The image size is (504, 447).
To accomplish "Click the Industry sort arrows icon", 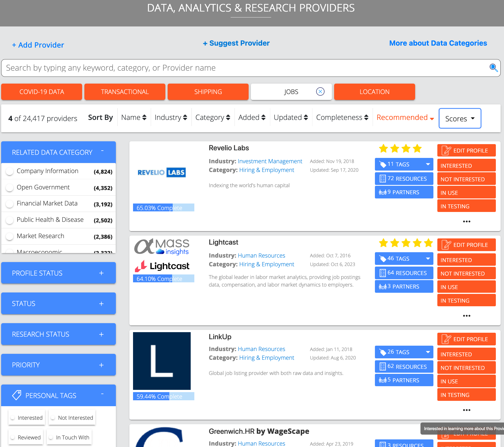I will (x=185, y=117).
